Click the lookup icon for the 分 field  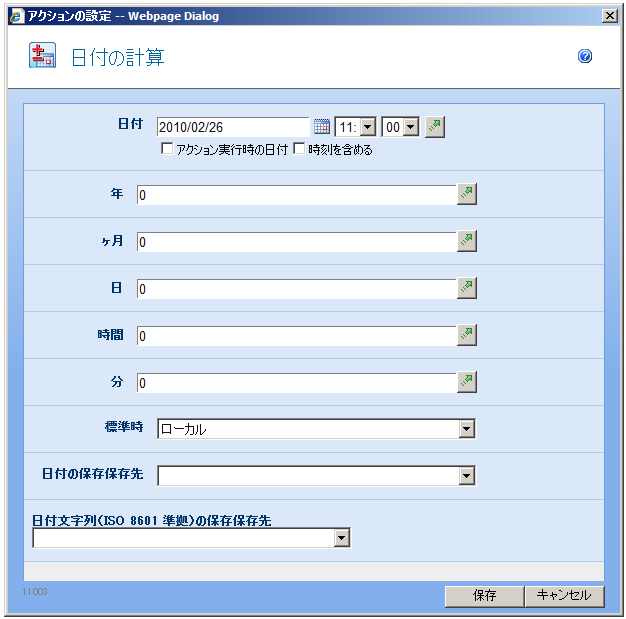tap(467, 382)
